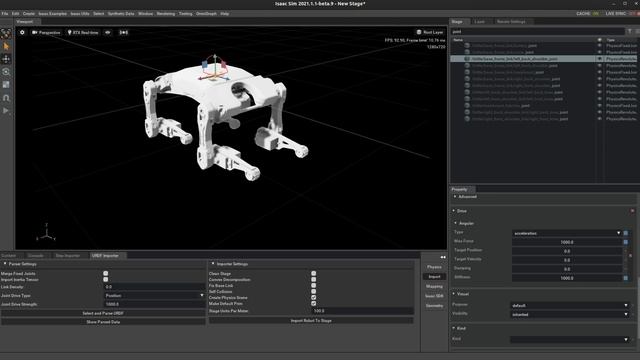
Task: Collapse the Angular subsection
Action: pos(456,223)
